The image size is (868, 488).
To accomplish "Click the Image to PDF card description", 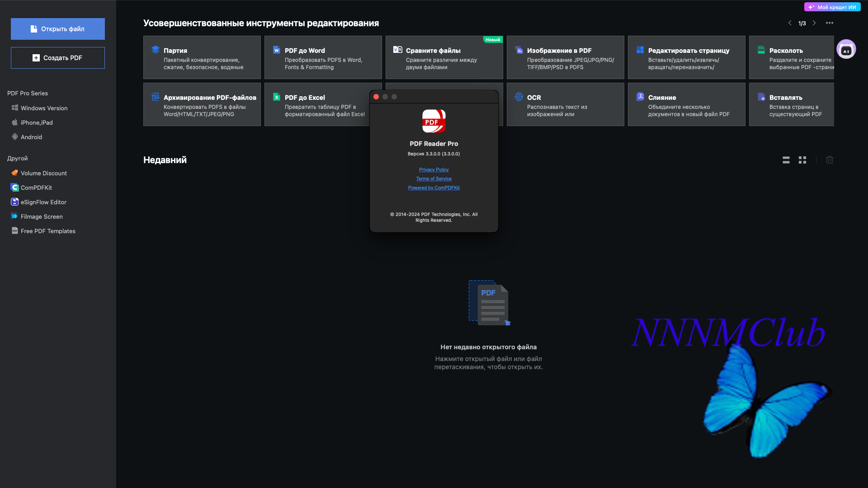I will pos(571,64).
